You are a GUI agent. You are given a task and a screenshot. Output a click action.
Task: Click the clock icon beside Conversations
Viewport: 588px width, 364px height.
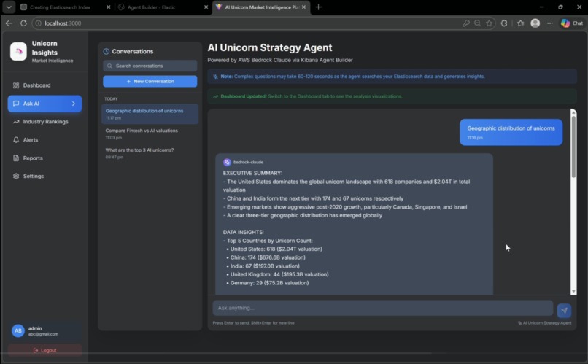[106, 51]
